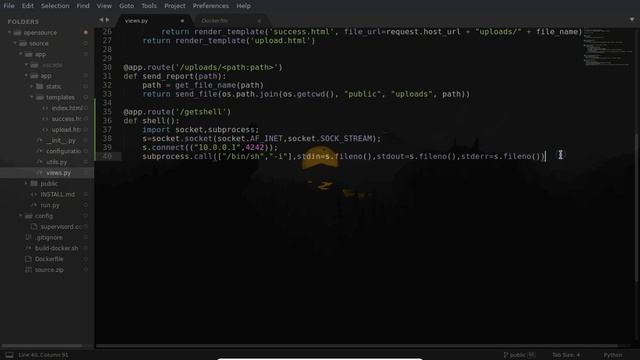Image resolution: width=640 pixels, height=360 pixels.
Task: Click the git branch icon in status bar
Action: [x=506, y=355]
